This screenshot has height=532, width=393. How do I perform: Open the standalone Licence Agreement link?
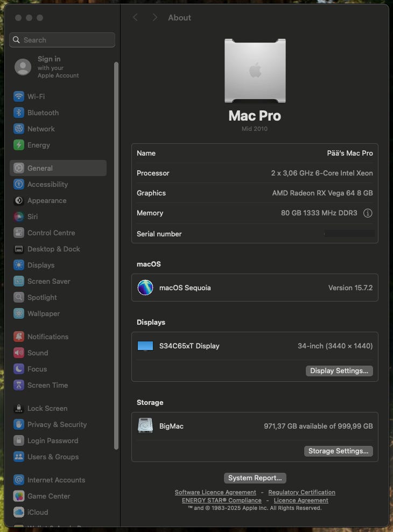(301, 500)
